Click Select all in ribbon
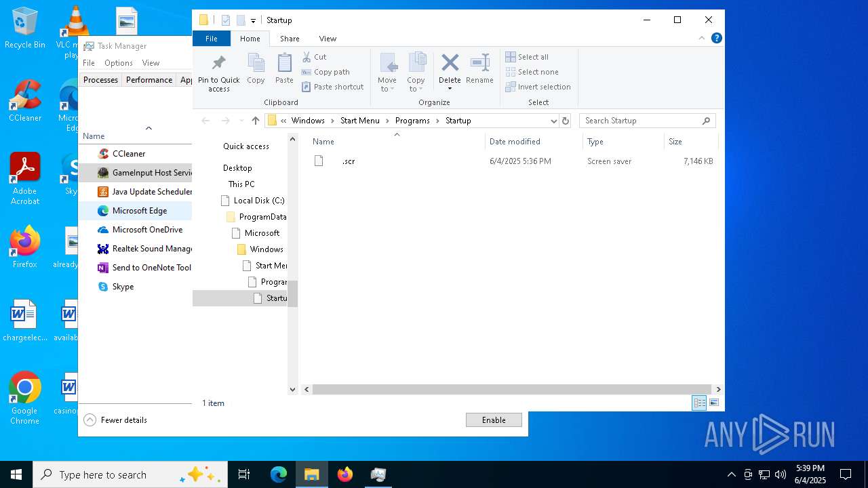Screen dimensions: 868x488 click(527, 57)
